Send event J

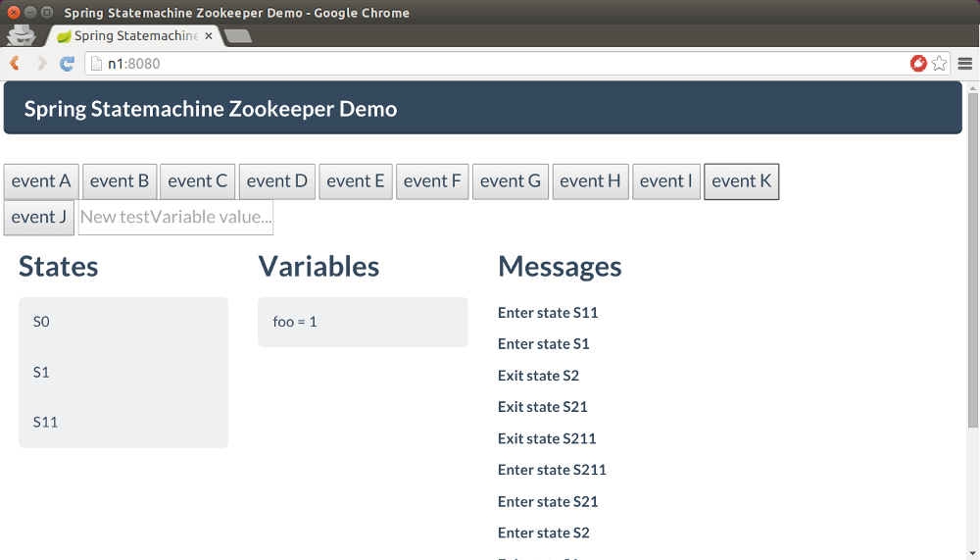[x=39, y=217]
